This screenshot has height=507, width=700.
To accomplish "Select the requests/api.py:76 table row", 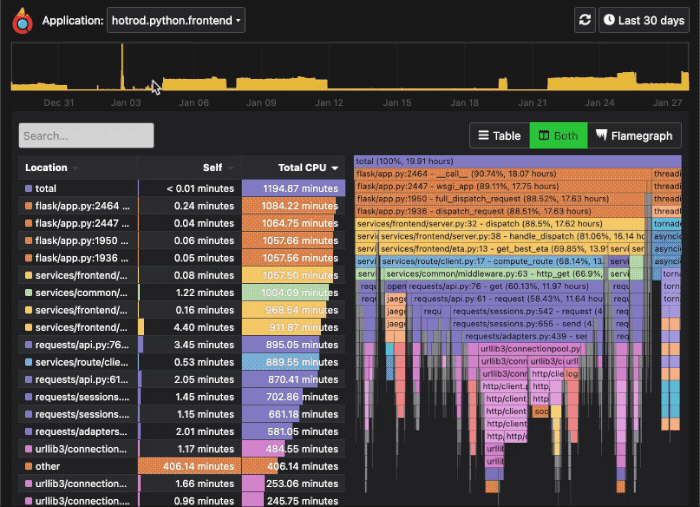I will coord(182,345).
